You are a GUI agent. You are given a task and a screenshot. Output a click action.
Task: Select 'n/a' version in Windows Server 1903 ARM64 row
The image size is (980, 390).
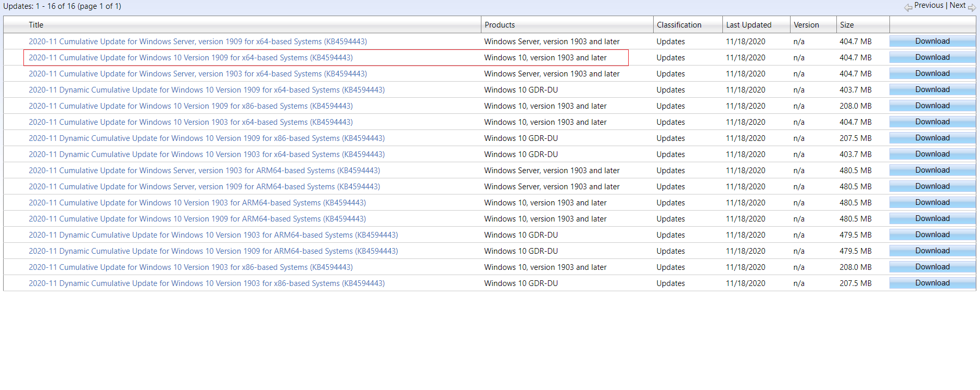coord(799,171)
